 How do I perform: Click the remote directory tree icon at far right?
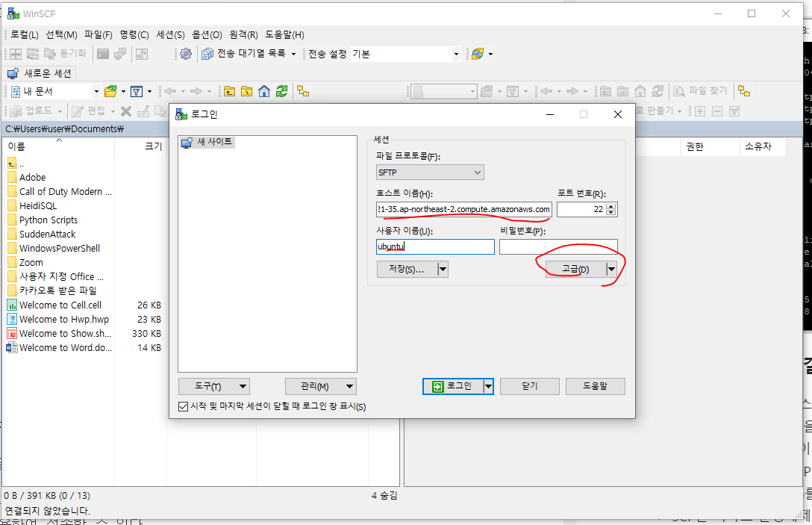pos(744,92)
